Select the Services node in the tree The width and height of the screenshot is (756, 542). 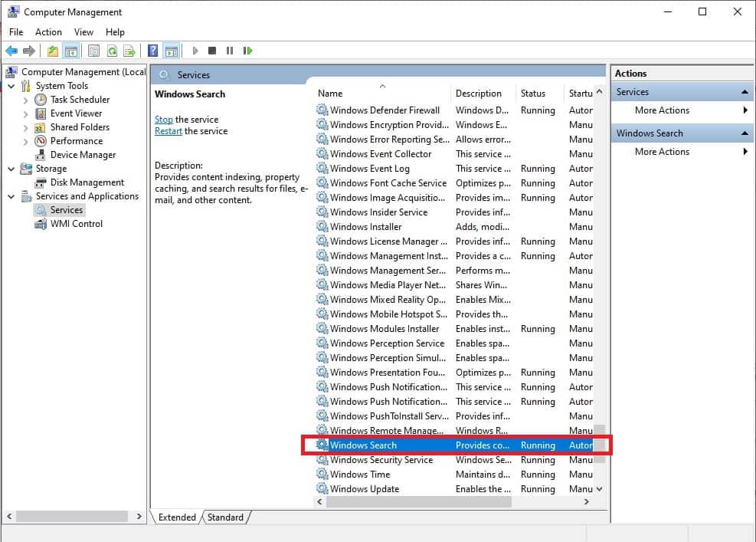tap(67, 210)
